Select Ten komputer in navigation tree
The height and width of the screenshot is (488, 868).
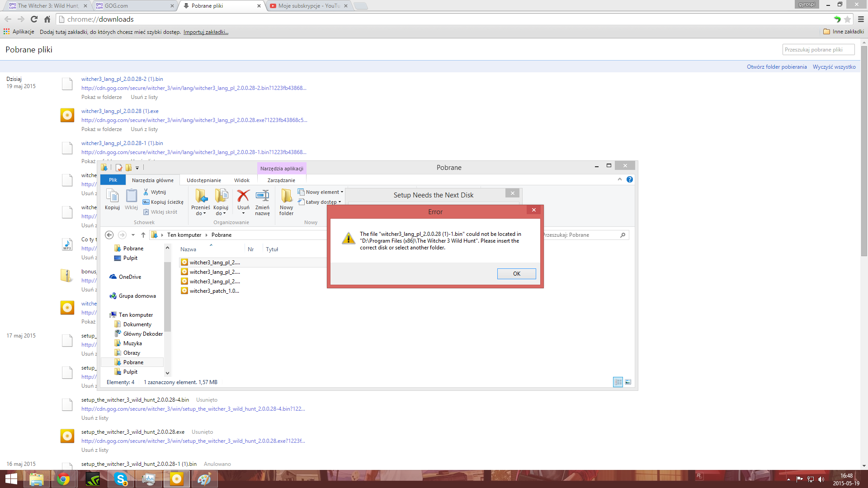(131, 315)
